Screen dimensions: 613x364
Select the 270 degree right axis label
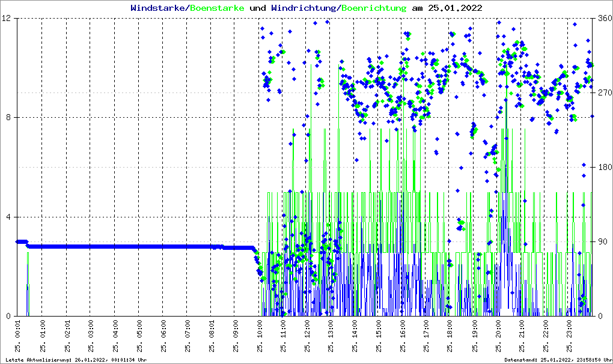603,93
